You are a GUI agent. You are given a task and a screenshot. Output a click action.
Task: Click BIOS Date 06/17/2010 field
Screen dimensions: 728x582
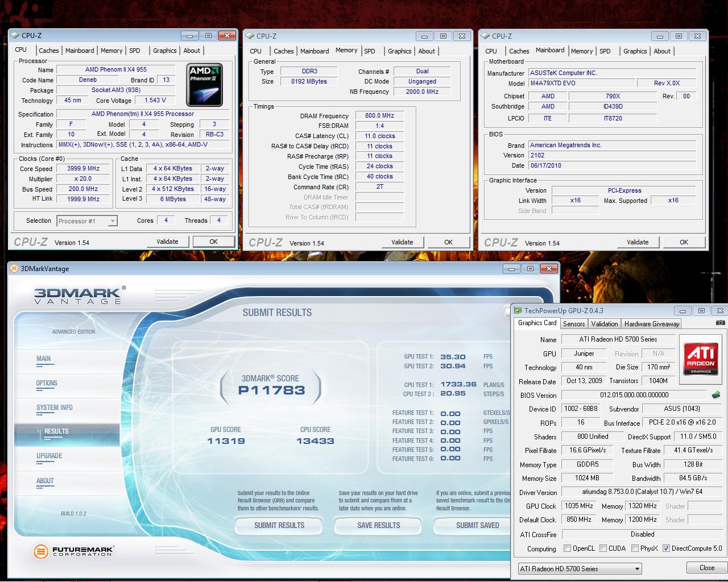[612, 165]
